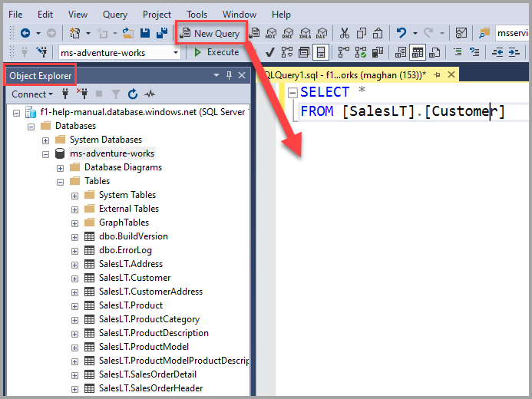The width and height of the screenshot is (532, 399).
Task: Open the View menu
Action: click(x=78, y=15)
